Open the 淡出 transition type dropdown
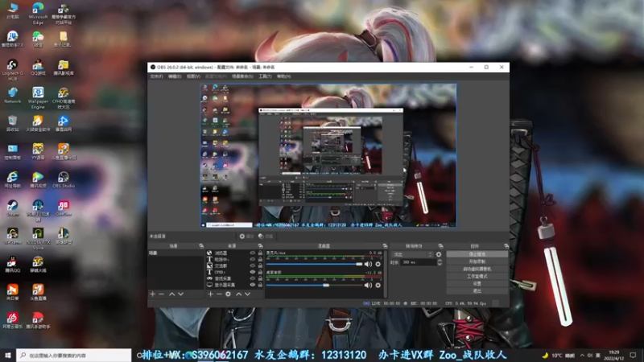 412,254
